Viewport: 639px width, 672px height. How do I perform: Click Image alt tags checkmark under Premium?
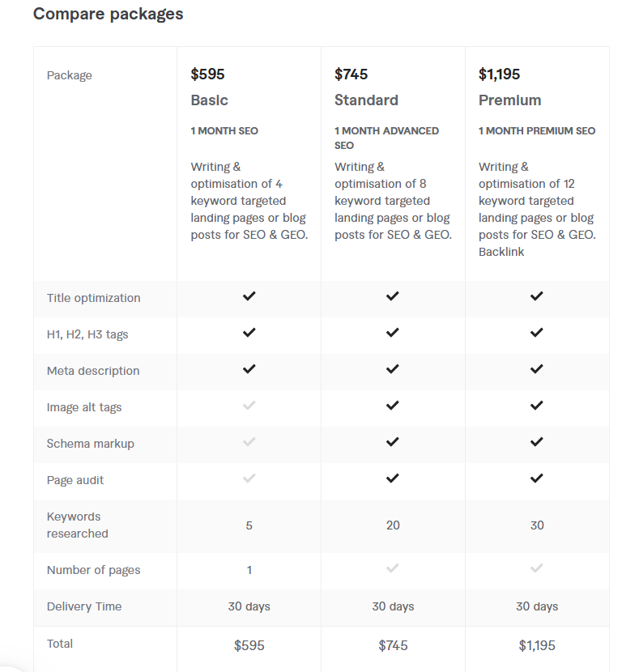point(537,406)
